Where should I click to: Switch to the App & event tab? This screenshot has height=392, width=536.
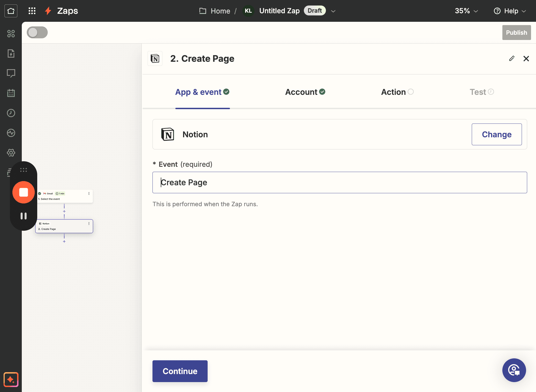click(202, 92)
